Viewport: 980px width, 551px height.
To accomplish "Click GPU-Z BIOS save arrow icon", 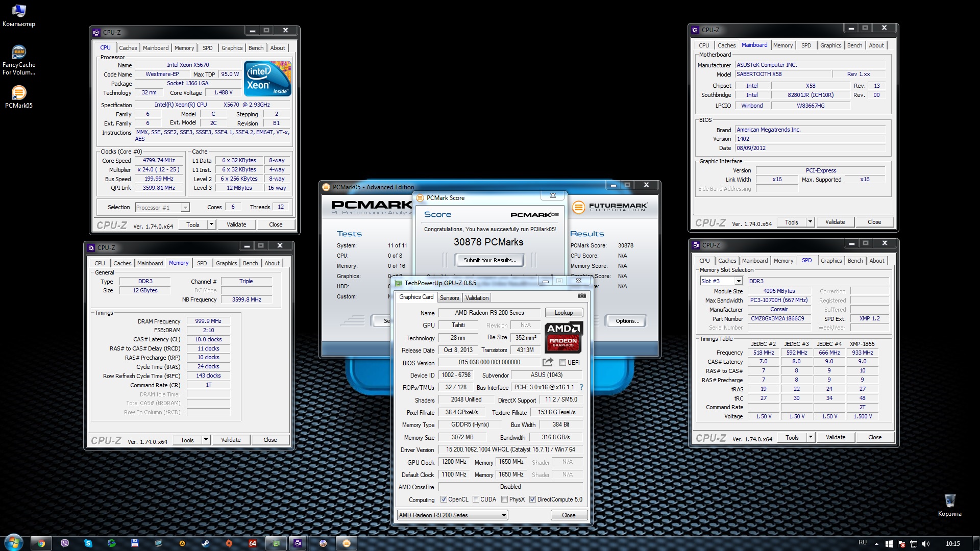I will tap(548, 362).
